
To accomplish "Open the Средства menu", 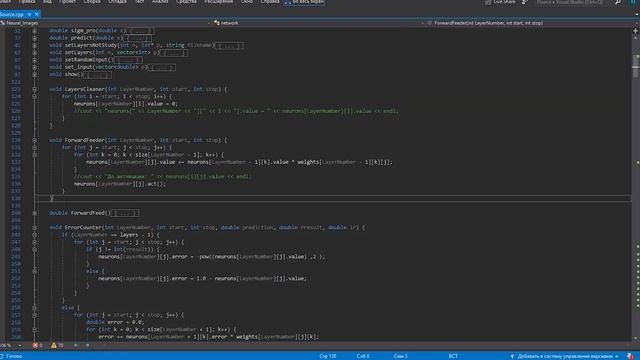I will click(x=186, y=2).
